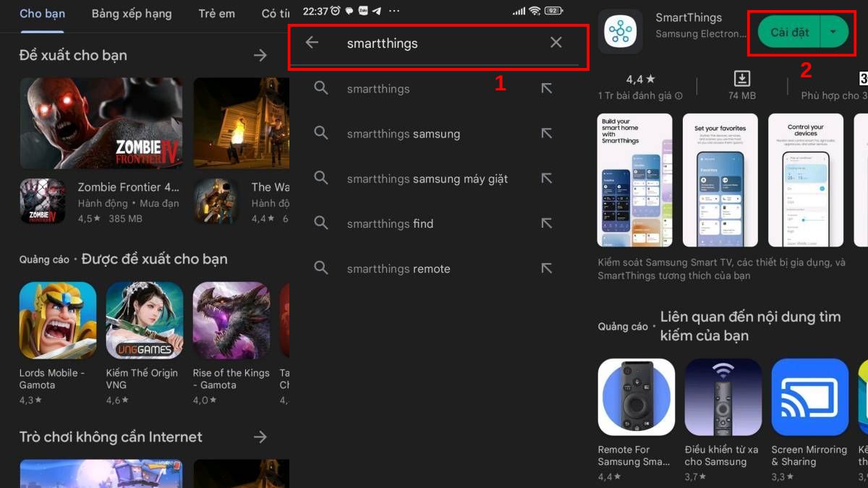Tap magnifier icon beside 'smartthings remote'
Image resolution: width=868 pixels, height=488 pixels.
321,267
